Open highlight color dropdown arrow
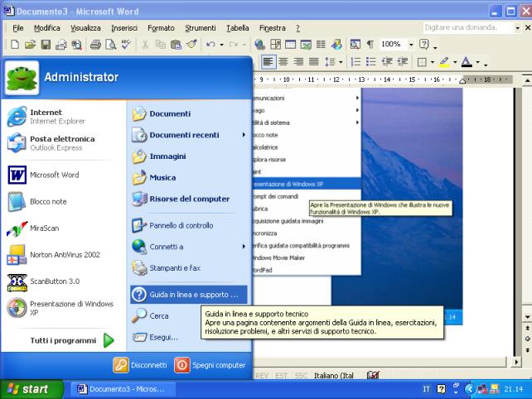The height and width of the screenshot is (399, 532). pos(455,62)
